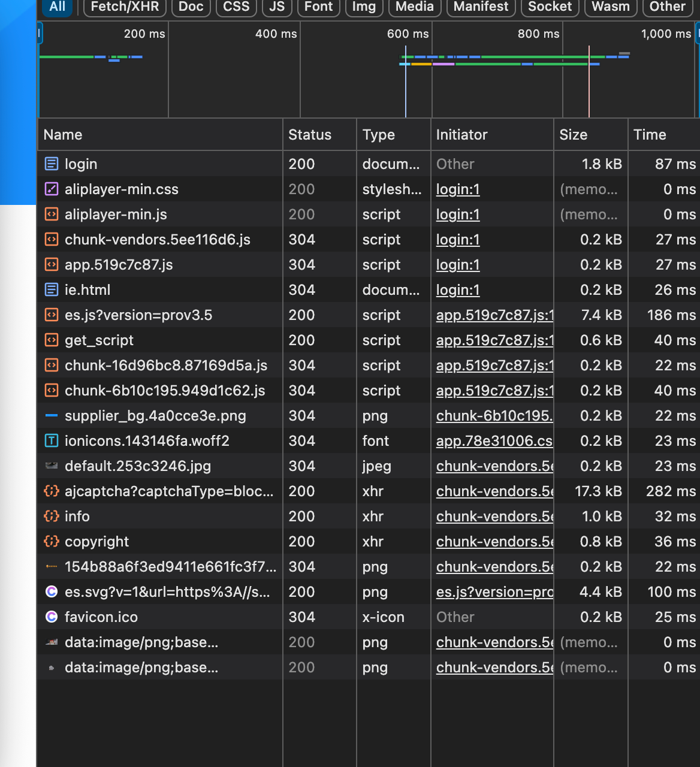700x767 pixels.
Task: Click the script icon next to get_script
Action: coord(52,340)
